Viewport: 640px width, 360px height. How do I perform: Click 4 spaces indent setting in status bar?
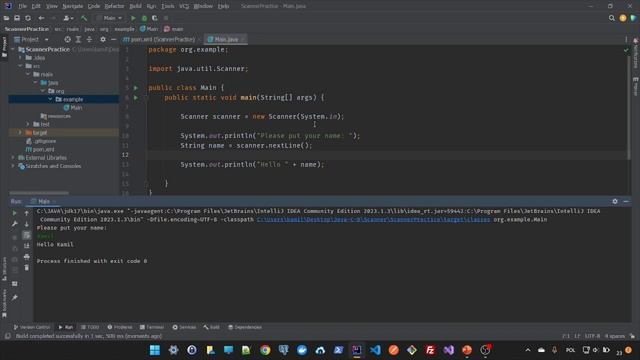[615, 336]
